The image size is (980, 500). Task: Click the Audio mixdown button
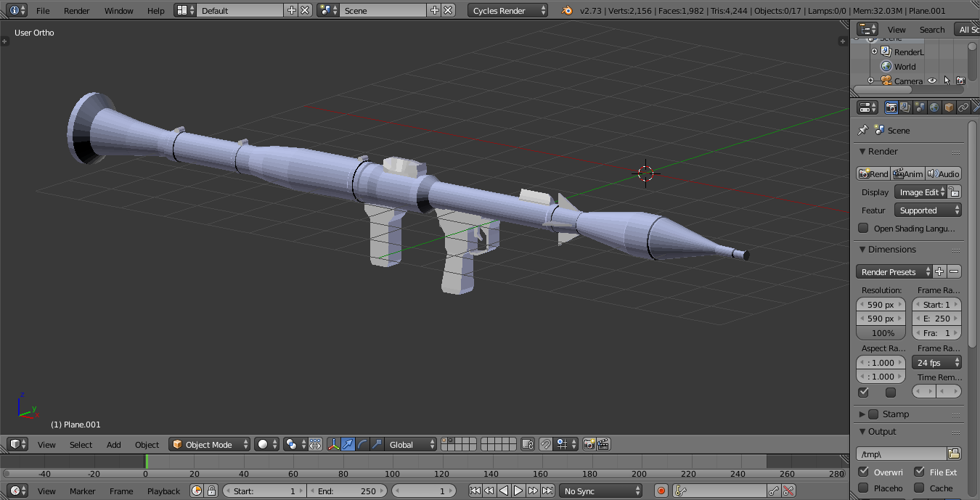click(x=943, y=173)
